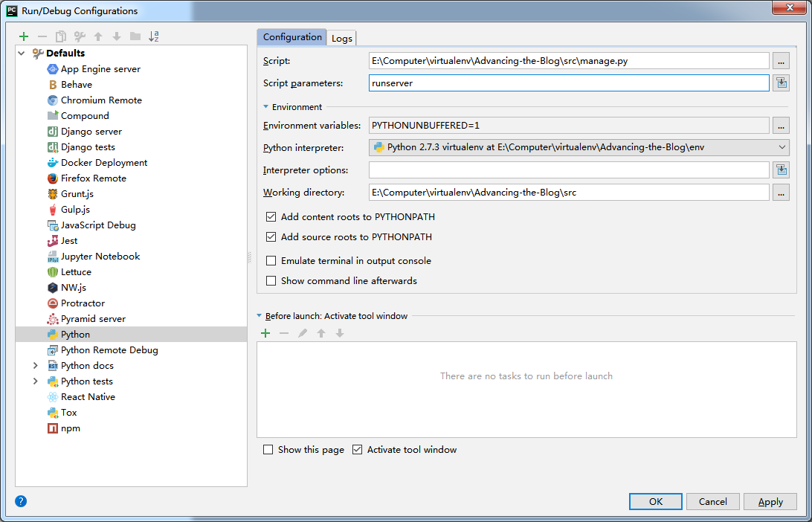Close the Run/Debug Configurations dialog

790,7
